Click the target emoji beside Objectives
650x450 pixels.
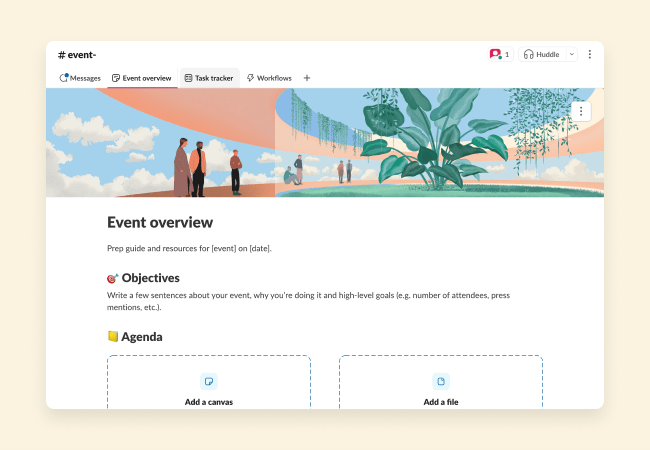pyautogui.click(x=113, y=278)
